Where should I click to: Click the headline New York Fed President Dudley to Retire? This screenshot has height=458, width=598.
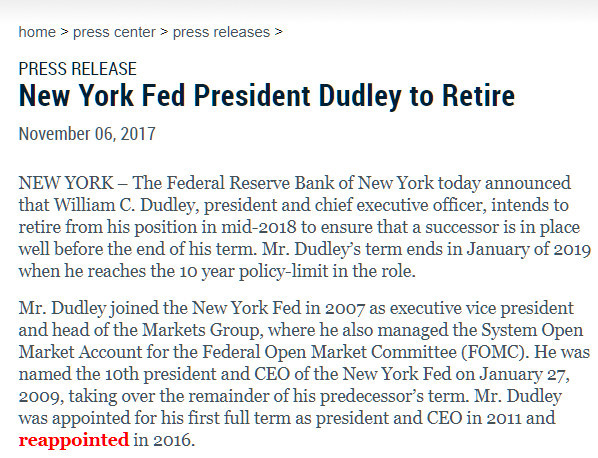(x=267, y=95)
